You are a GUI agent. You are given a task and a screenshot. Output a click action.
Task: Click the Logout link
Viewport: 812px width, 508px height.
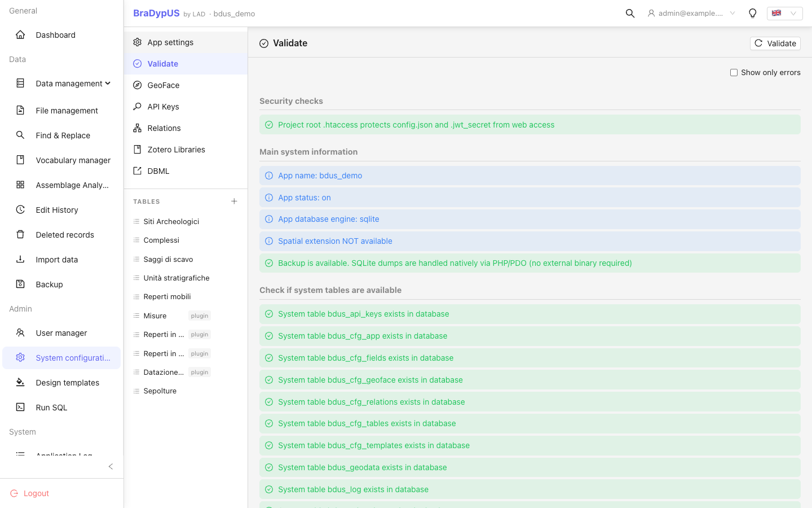click(x=36, y=493)
